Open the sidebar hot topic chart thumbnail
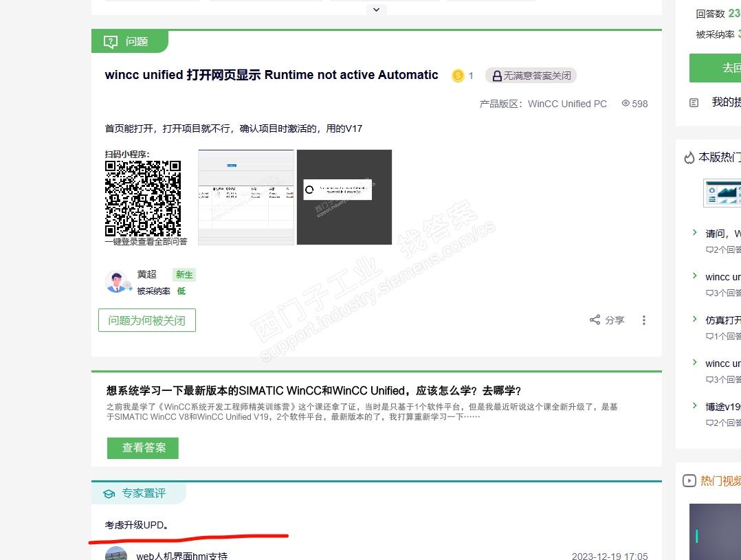 [722, 193]
